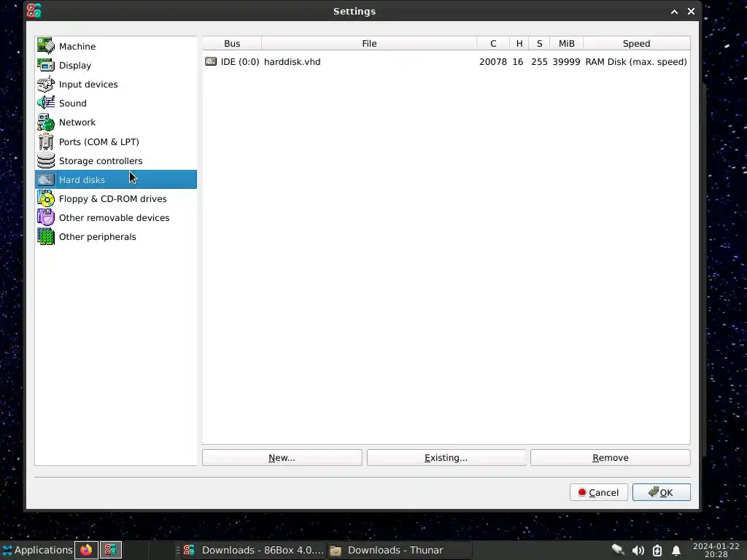Open the Applications menu
Screen dimensions: 747x560
pos(37,550)
